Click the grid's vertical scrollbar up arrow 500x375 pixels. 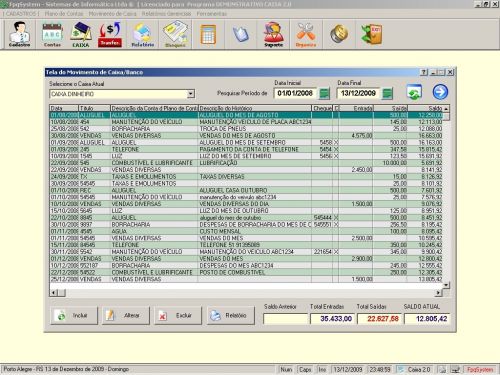coord(446,109)
